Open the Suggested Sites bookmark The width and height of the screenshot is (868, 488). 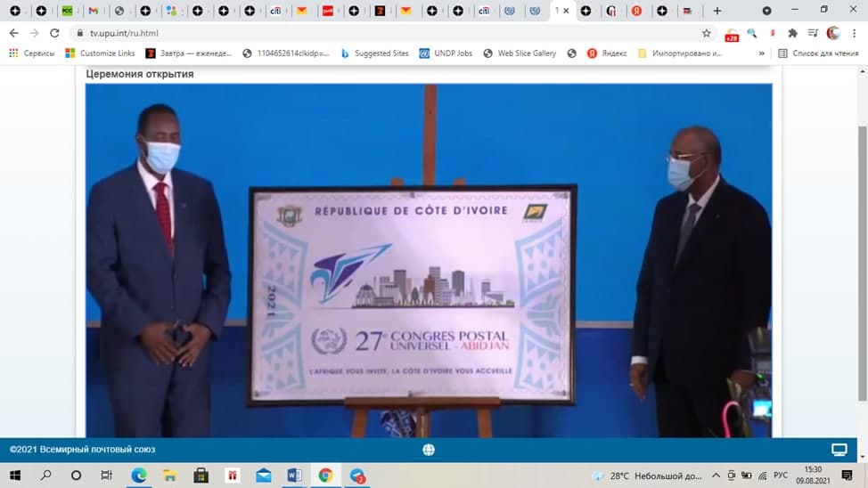pyautogui.click(x=375, y=53)
